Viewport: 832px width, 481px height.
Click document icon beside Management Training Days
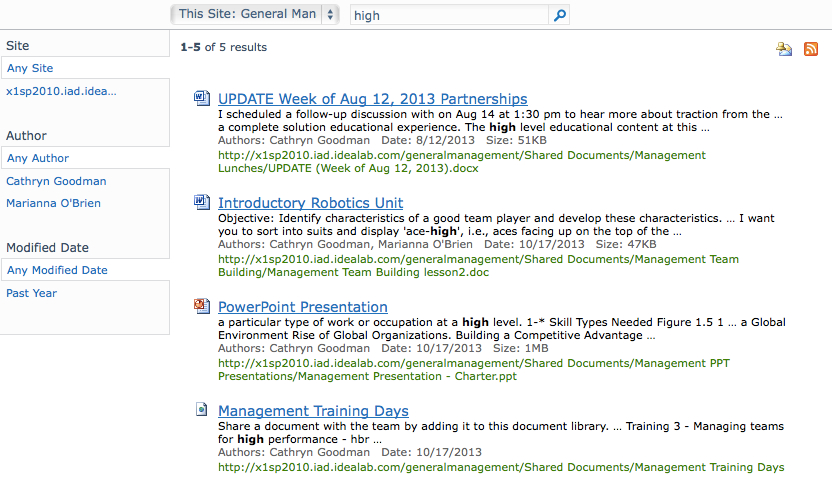coord(202,409)
